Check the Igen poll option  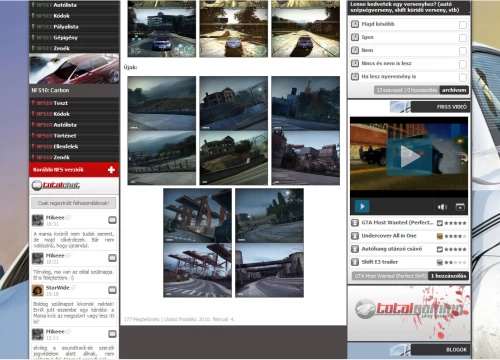coord(463,38)
